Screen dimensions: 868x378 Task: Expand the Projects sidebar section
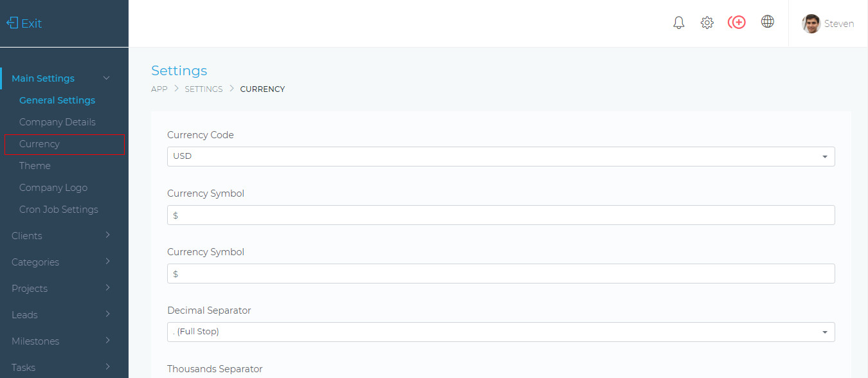pyautogui.click(x=61, y=289)
